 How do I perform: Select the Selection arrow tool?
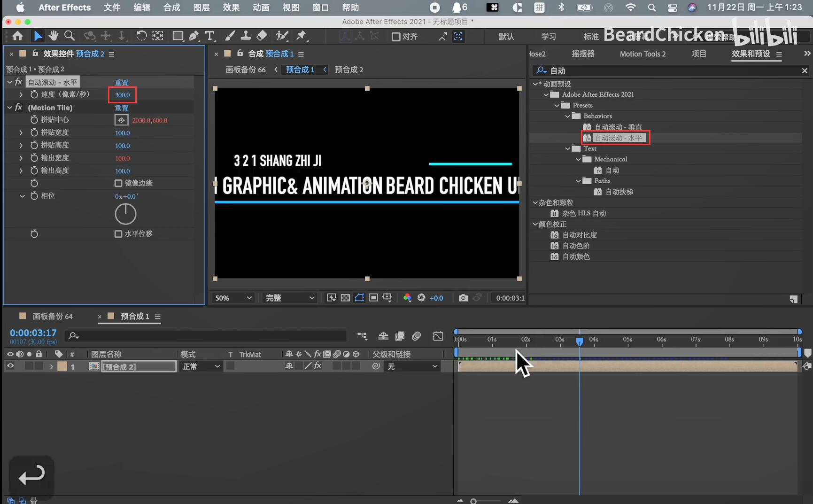[38, 36]
